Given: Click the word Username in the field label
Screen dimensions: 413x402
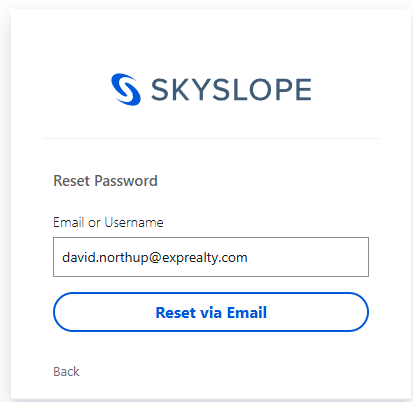Looking at the screenshot, I should [134, 222].
